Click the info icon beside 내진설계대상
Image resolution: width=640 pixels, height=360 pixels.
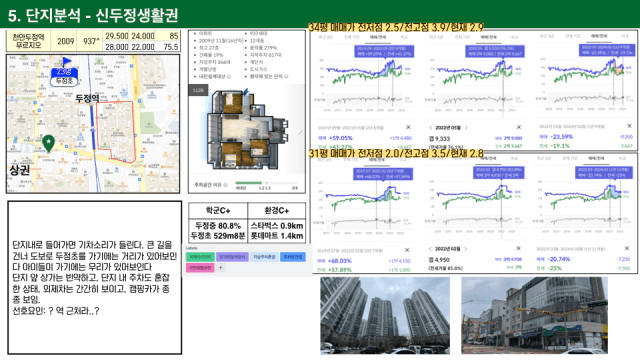[x=229, y=76]
